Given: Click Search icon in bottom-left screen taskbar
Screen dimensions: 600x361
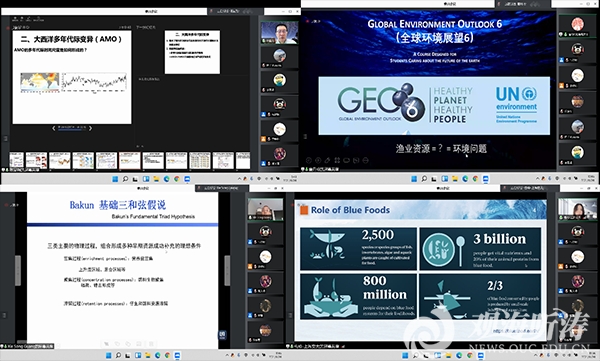Looking at the screenshot, I should point(118,356).
